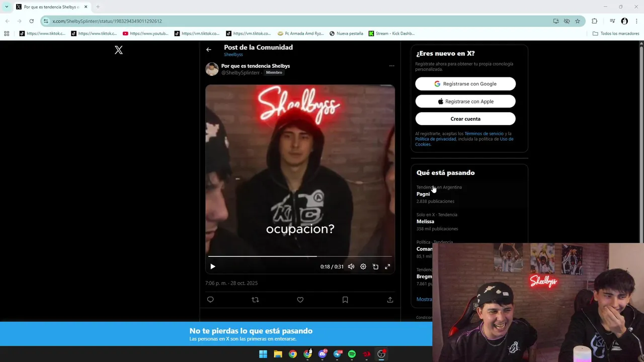The width and height of the screenshot is (644, 362).
Task: Open video in picture-in-picture mode
Action: [375, 266]
